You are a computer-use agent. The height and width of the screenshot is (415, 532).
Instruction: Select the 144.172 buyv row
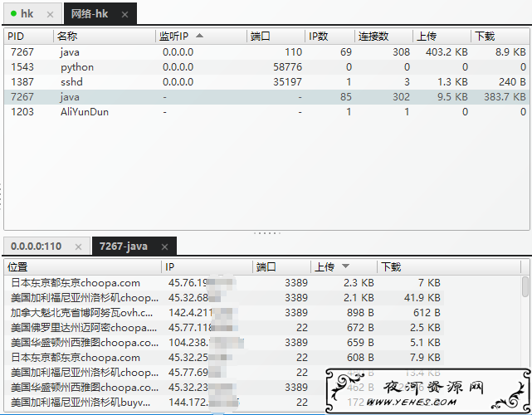click(224, 402)
